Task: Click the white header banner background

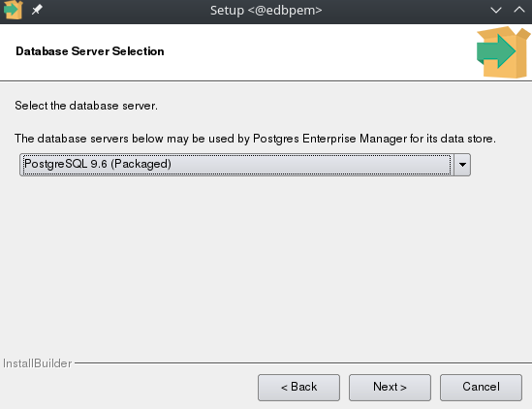Action: [305, 52]
